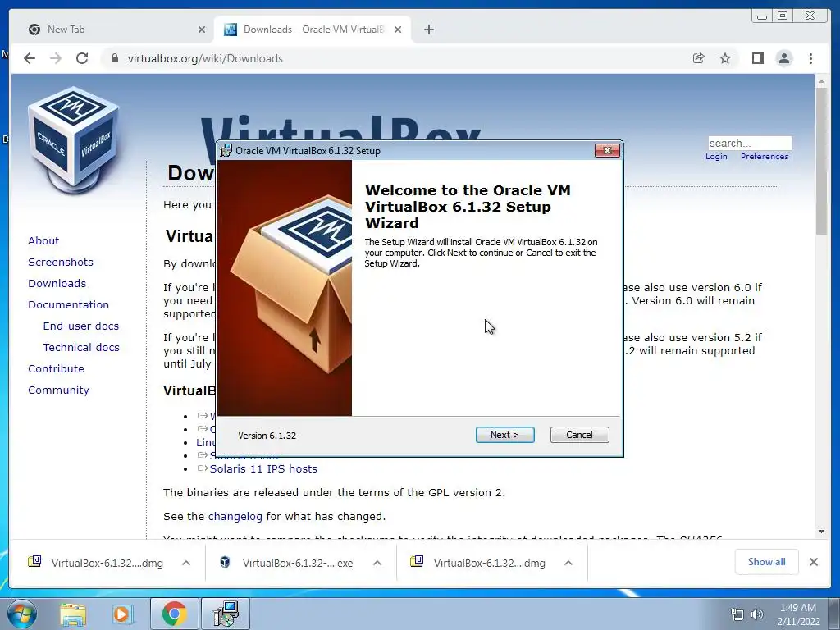The image size is (840, 630).
Task: Click the last VirtualBox dmg download file icon
Action: (417, 561)
